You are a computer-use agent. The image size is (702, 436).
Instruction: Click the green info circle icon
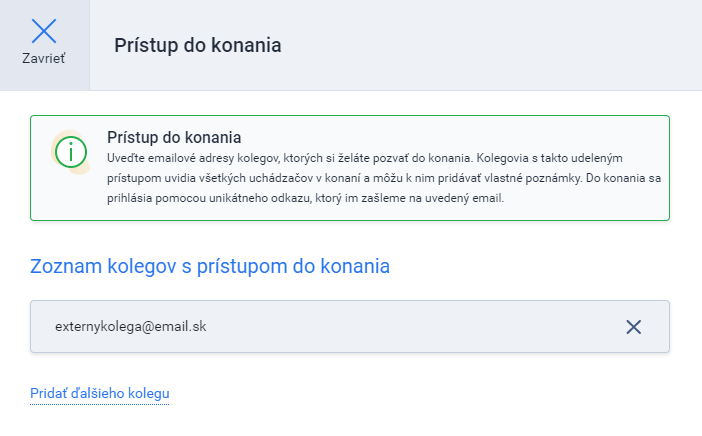[x=71, y=152]
